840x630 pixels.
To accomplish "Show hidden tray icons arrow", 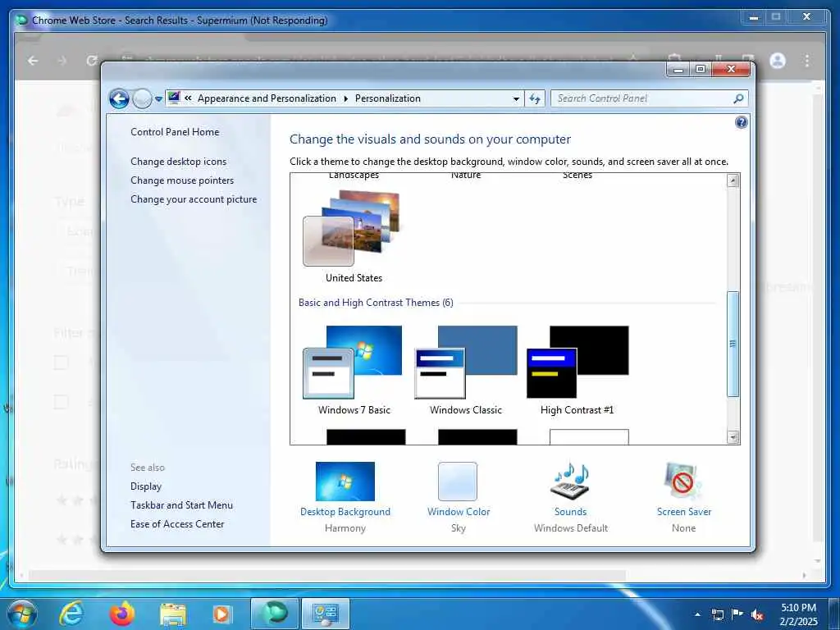I will pyautogui.click(x=697, y=614).
